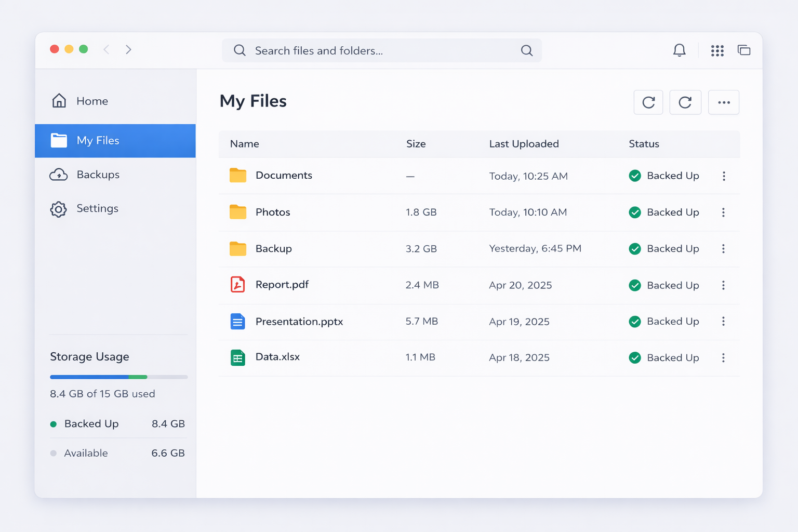This screenshot has height=532, width=798.
Task: Click the Data.xlsx spreadsheet icon
Action: [237, 357]
